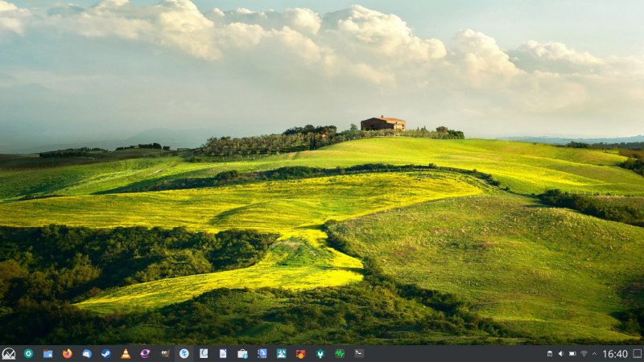Launch the terminal from the taskbar
Viewport: 644px width, 362px height.
(359, 353)
